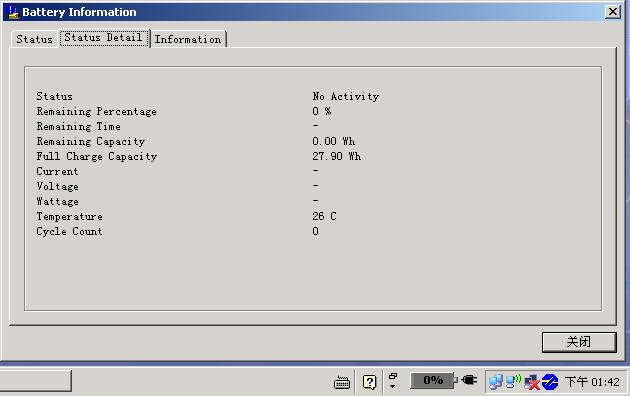Click the Full Charge Capacity value 27.90 Wh
This screenshot has width=630, height=396.
tap(336, 156)
